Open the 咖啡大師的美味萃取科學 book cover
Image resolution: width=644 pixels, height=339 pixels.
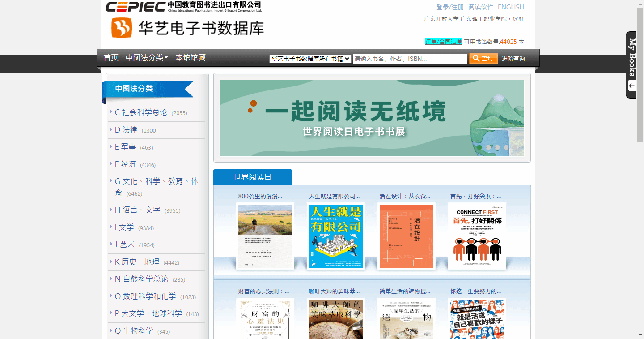[x=336, y=318]
